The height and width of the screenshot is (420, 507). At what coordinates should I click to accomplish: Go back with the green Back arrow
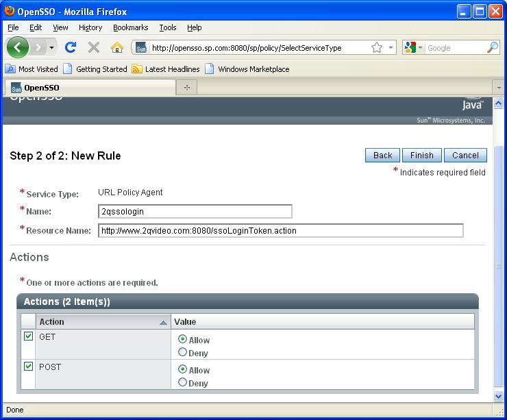pyautogui.click(x=17, y=47)
